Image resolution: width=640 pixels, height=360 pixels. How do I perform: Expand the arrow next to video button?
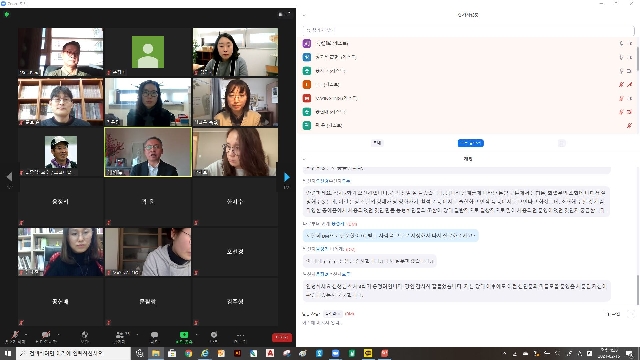[58, 335]
